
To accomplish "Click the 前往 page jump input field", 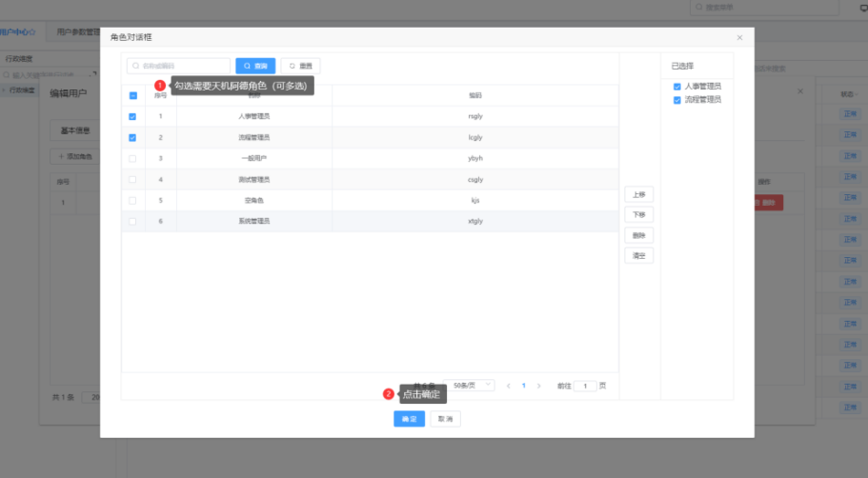I will 585,386.
